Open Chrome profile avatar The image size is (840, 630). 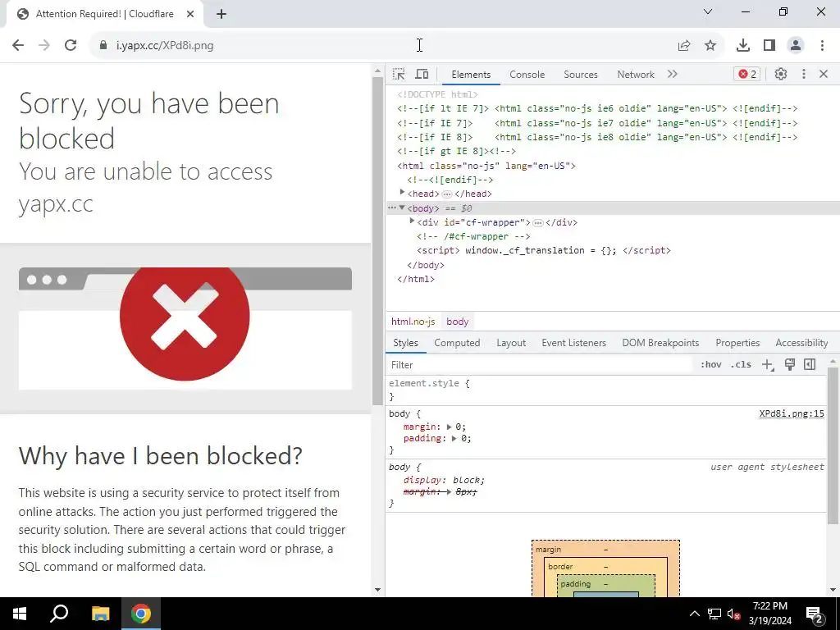pos(796,46)
